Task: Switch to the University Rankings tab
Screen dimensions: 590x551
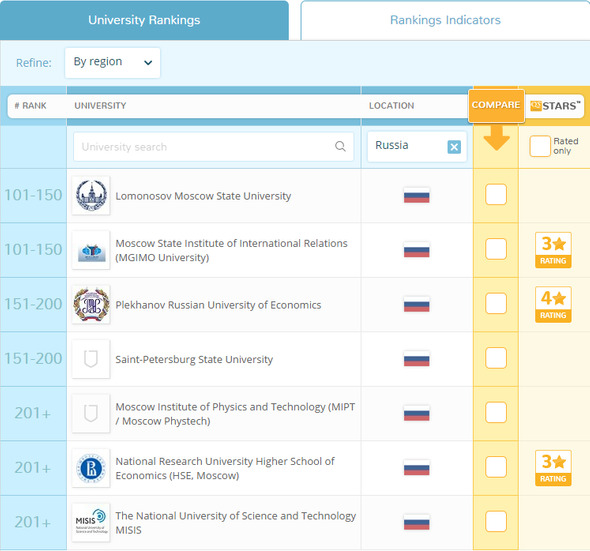Action: click(x=144, y=20)
